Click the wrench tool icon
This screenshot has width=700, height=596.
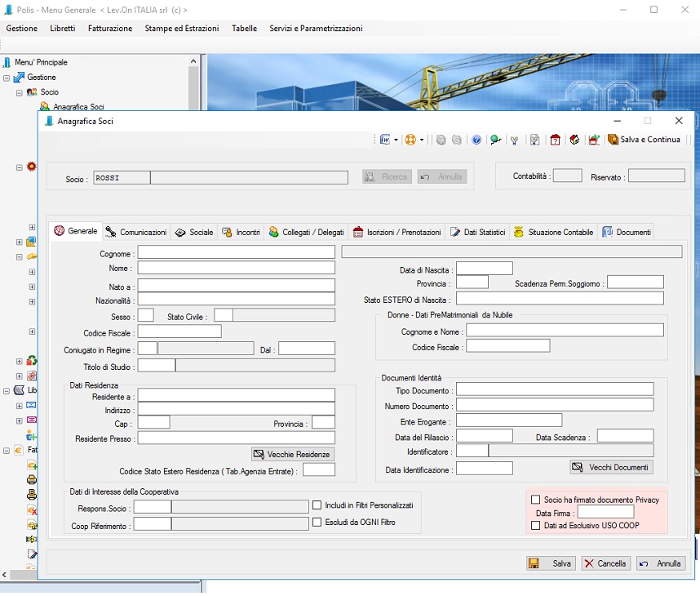click(514, 140)
